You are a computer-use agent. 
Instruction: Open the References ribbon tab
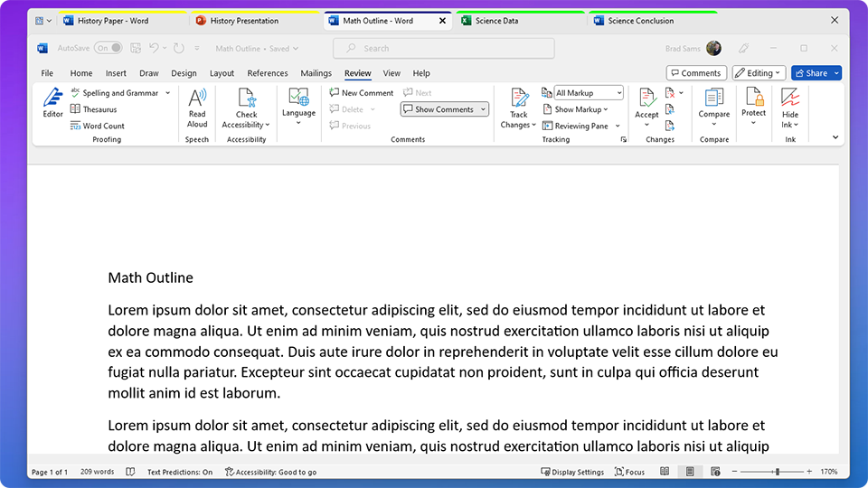coord(268,73)
